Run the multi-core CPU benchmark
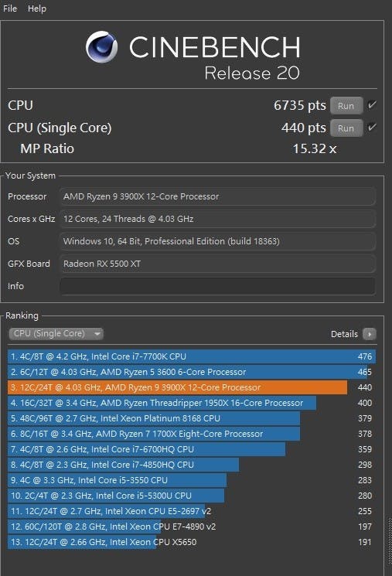Viewport: 392px width, 576px height. click(346, 106)
